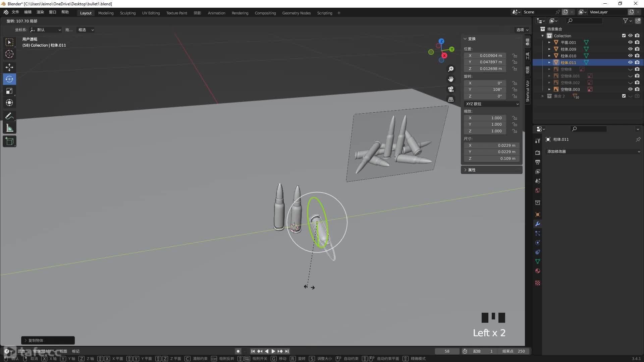Collapse the 变换 transform panel
Image resolution: width=644 pixels, height=362 pixels.
465,39
